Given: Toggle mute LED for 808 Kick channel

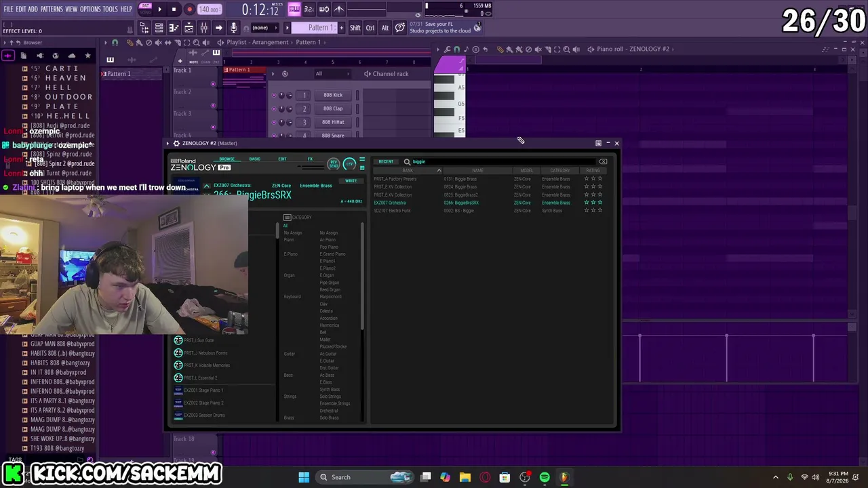Looking at the screenshot, I should [274, 95].
